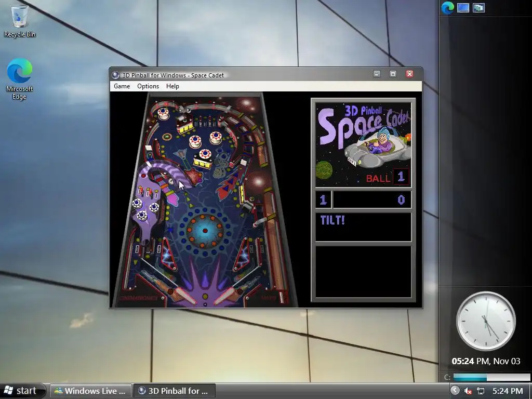Screen dimensions: 532x399
Task: Click the player number 1 box
Action: click(x=323, y=199)
